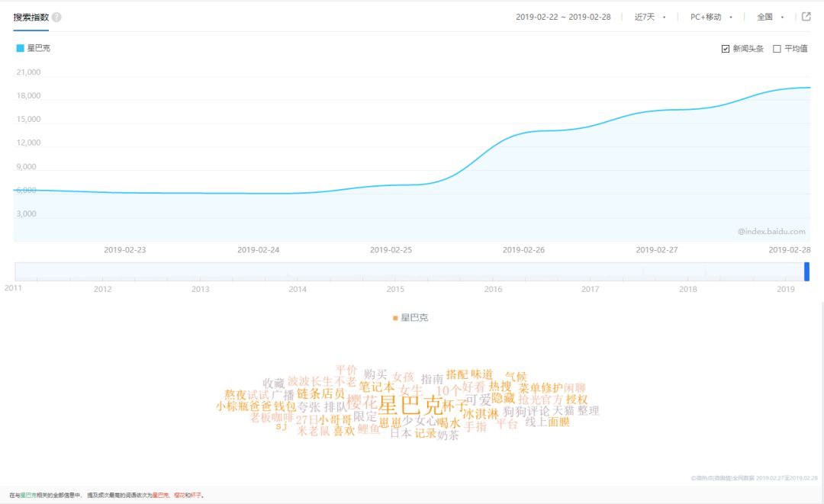Click the word 天猫 in the word cloud
824x504 pixels.
(x=563, y=410)
